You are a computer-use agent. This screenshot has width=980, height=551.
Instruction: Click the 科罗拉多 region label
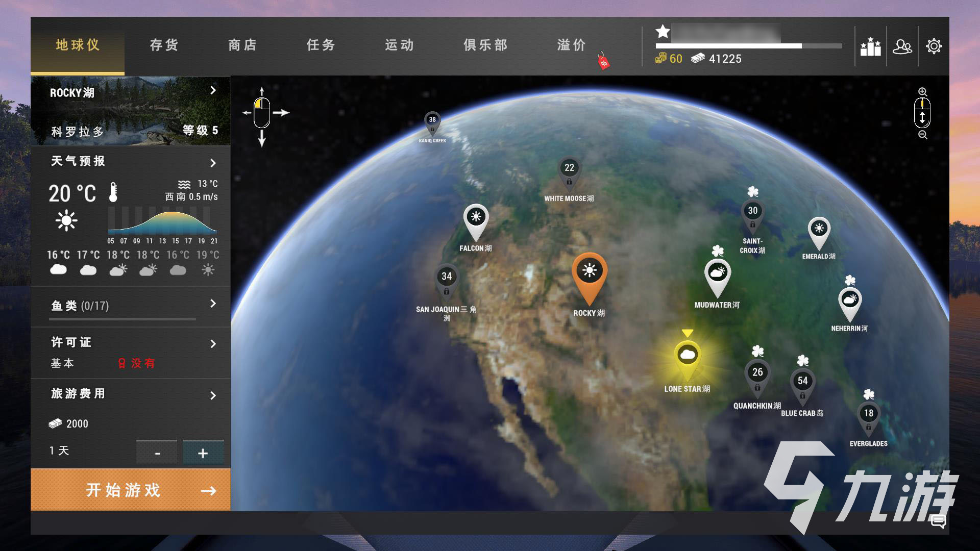pyautogui.click(x=78, y=132)
